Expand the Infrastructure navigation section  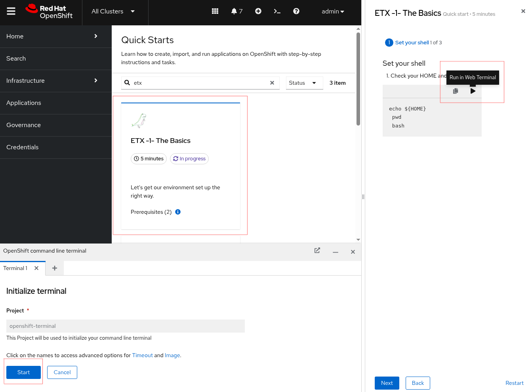pyautogui.click(x=55, y=81)
